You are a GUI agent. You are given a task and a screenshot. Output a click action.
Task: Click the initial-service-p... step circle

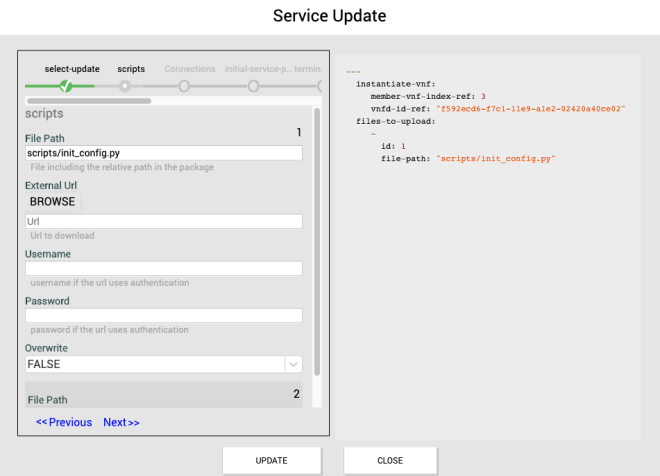click(x=254, y=86)
